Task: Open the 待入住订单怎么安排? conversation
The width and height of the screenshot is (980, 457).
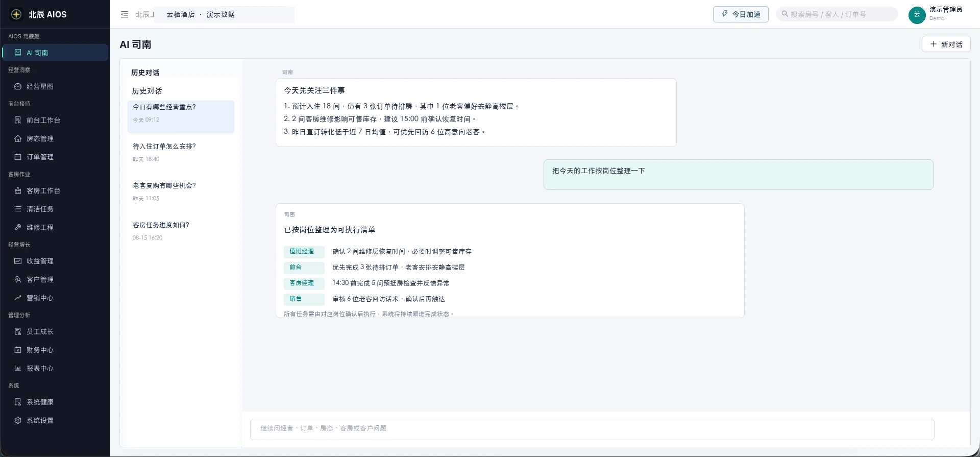Action: (181, 152)
